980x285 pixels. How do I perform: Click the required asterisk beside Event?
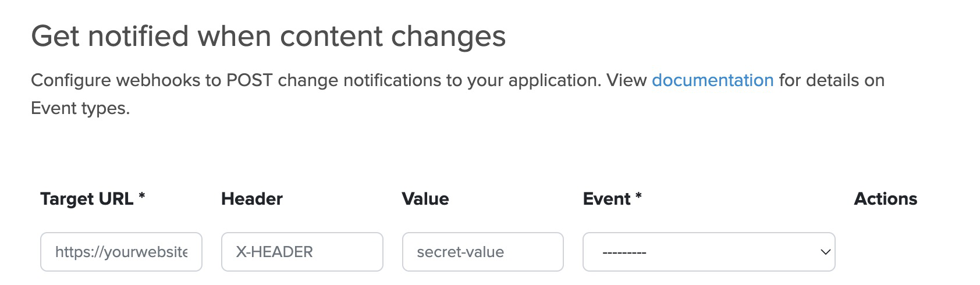(638, 197)
